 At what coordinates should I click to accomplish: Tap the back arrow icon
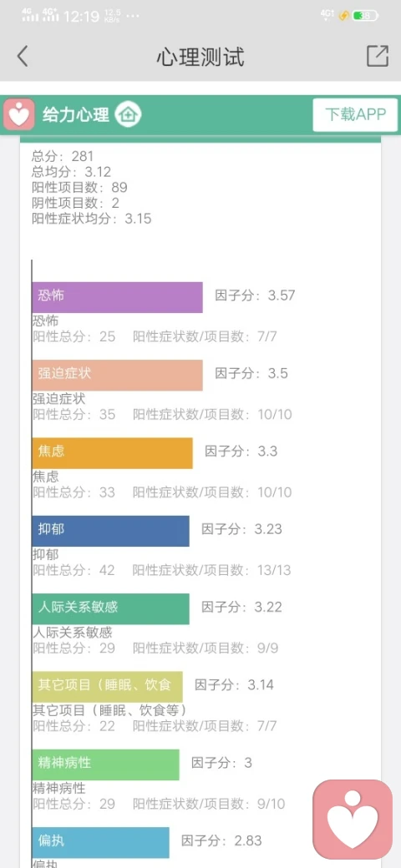[x=23, y=57]
